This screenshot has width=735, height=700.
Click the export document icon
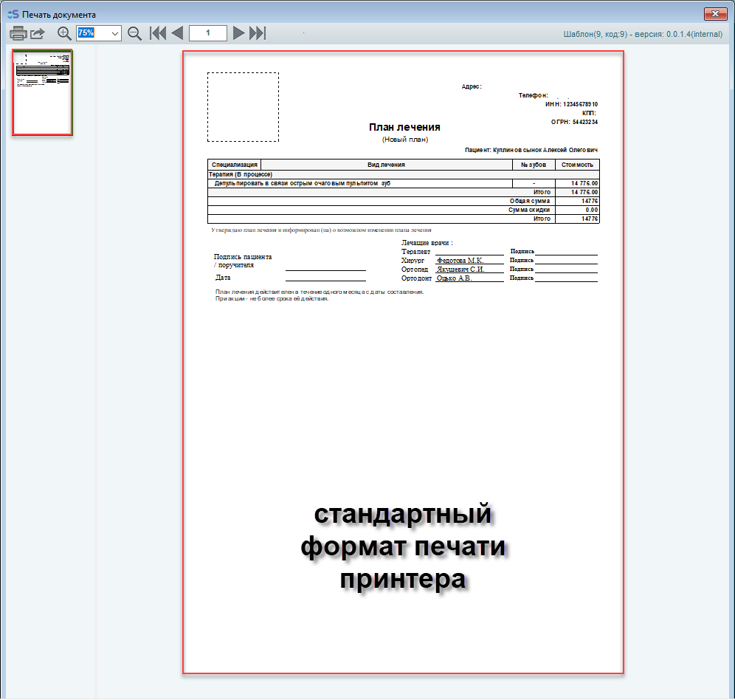tap(38, 33)
